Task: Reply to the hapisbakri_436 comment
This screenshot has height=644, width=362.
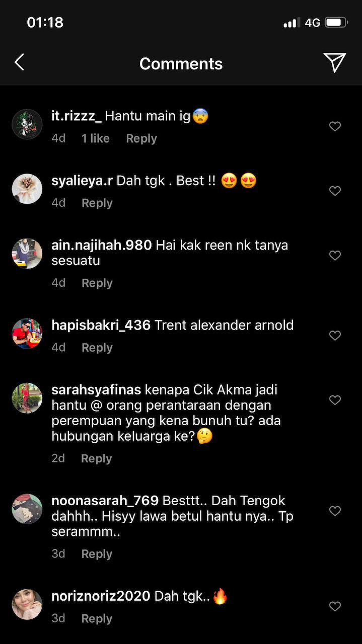Action: click(97, 348)
